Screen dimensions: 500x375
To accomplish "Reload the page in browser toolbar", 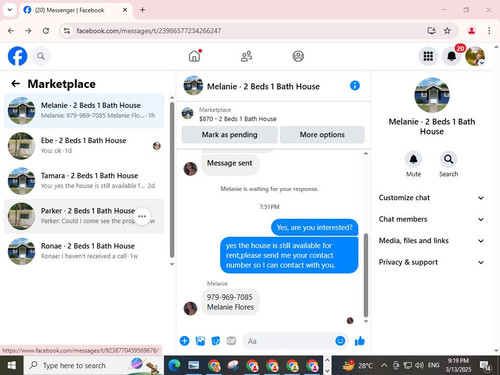I will pos(46,31).
